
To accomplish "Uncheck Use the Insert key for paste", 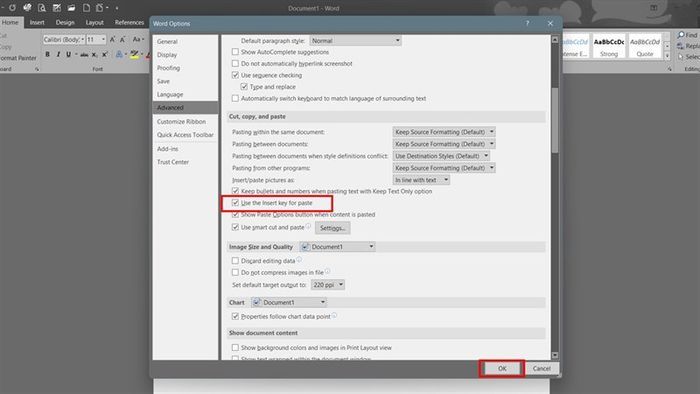I will [x=235, y=203].
